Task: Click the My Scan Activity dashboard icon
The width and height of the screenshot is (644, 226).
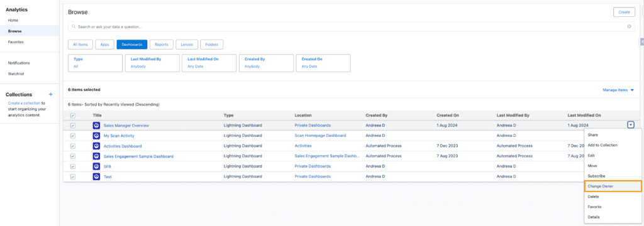Action: coord(96,136)
